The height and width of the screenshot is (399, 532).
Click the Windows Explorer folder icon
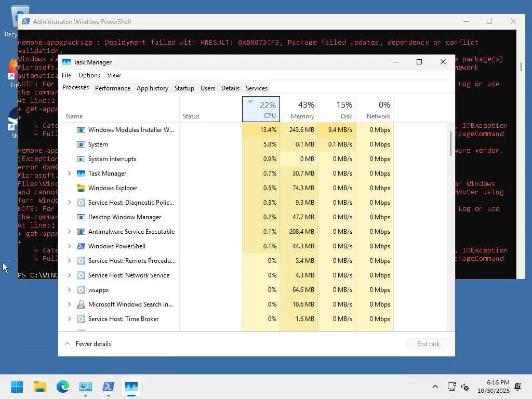point(81,188)
